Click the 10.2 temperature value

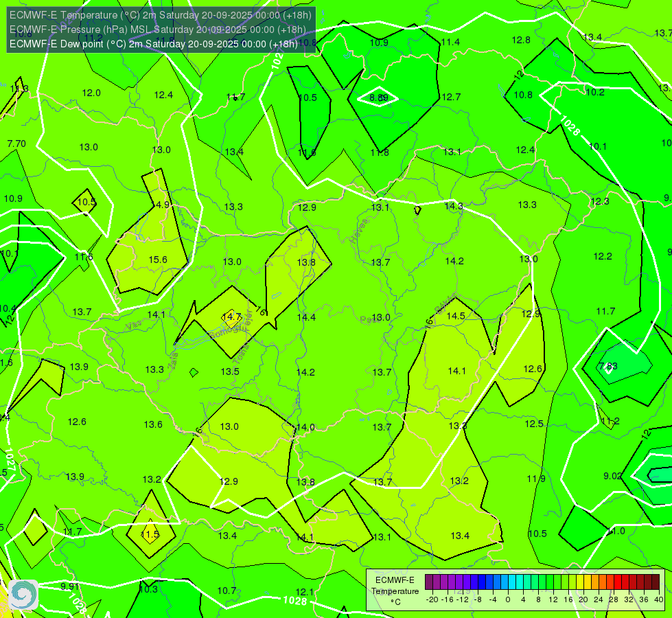595,92
